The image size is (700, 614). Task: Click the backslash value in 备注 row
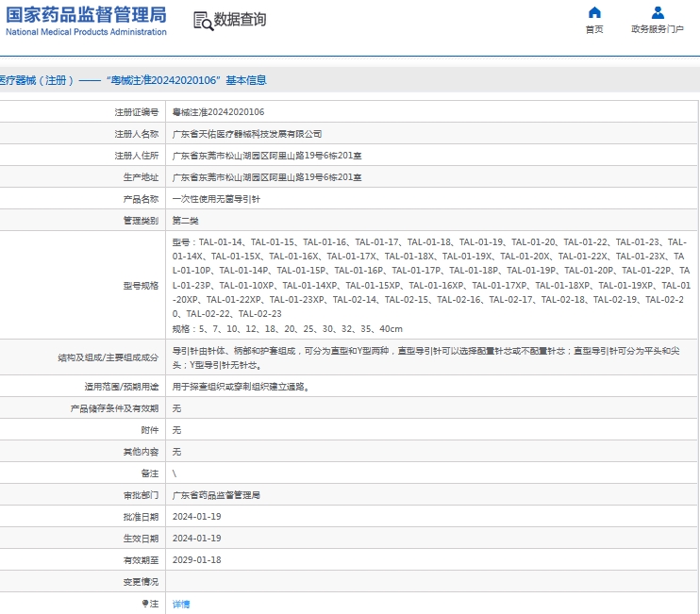pyautogui.click(x=175, y=473)
